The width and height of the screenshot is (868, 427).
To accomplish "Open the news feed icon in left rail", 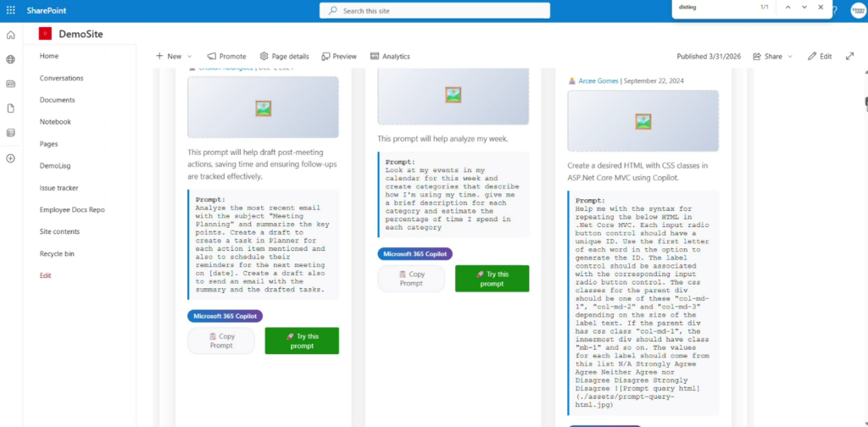I will click(10, 84).
